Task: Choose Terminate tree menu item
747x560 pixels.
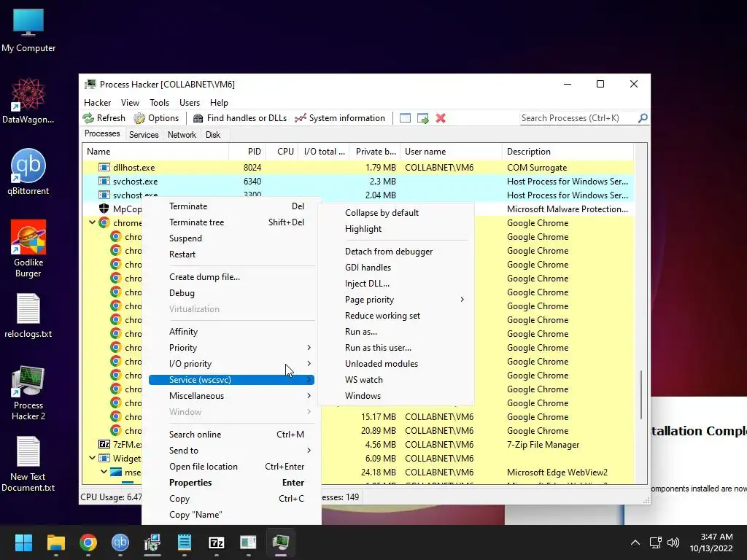Action: point(231,222)
